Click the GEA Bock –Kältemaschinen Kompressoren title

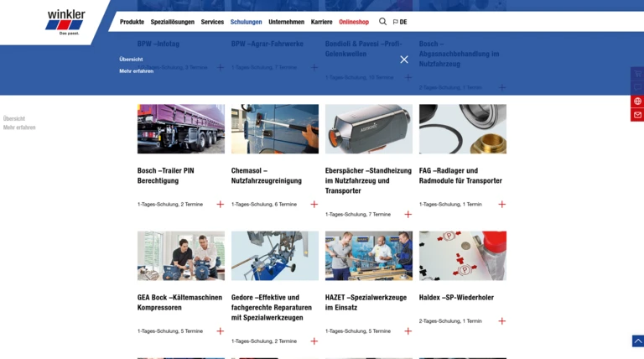click(x=179, y=302)
